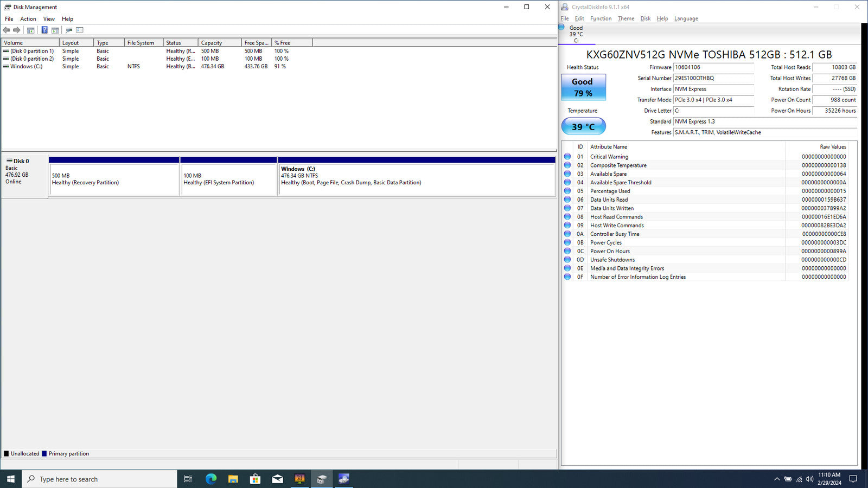Toggle the Show/Hide Console Tree toolbar icon
Viewport: 868px width, 488px height.
pyautogui.click(x=31, y=30)
